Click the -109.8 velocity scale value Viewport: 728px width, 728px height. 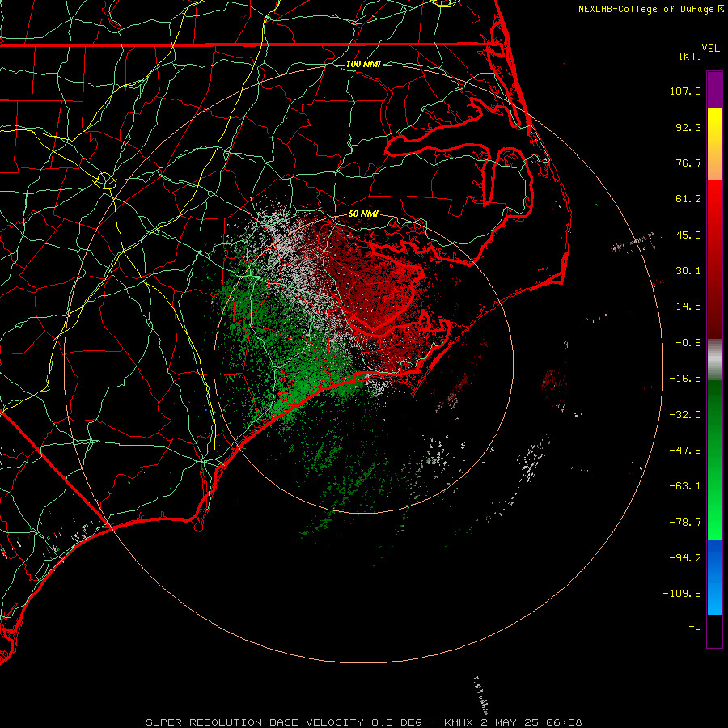(x=682, y=594)
